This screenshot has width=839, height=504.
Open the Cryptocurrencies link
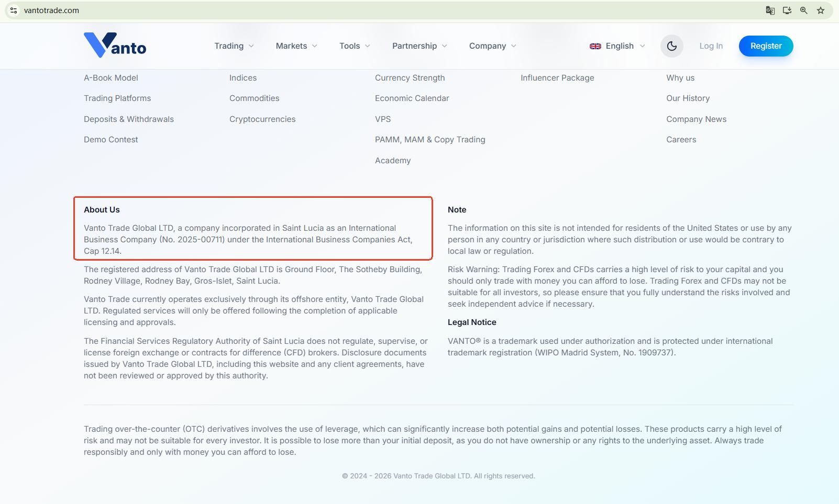[262, 119]
